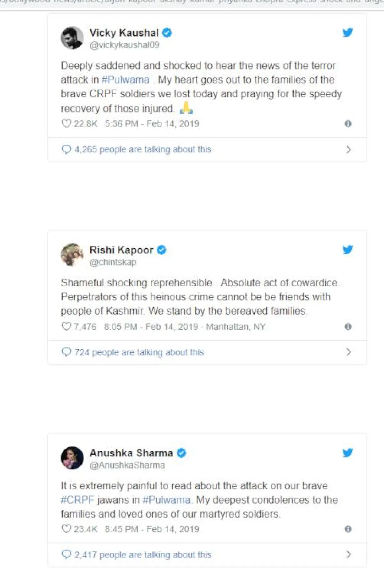Viewport: 384px width, 588px height.
Task: Expand the 4,265 people conversation chevron
Action: 348,150
